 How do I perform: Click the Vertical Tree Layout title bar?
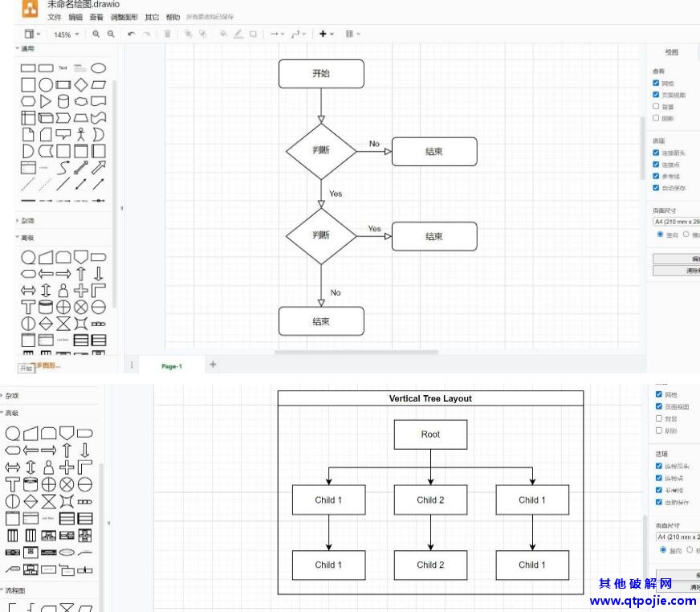430,398
